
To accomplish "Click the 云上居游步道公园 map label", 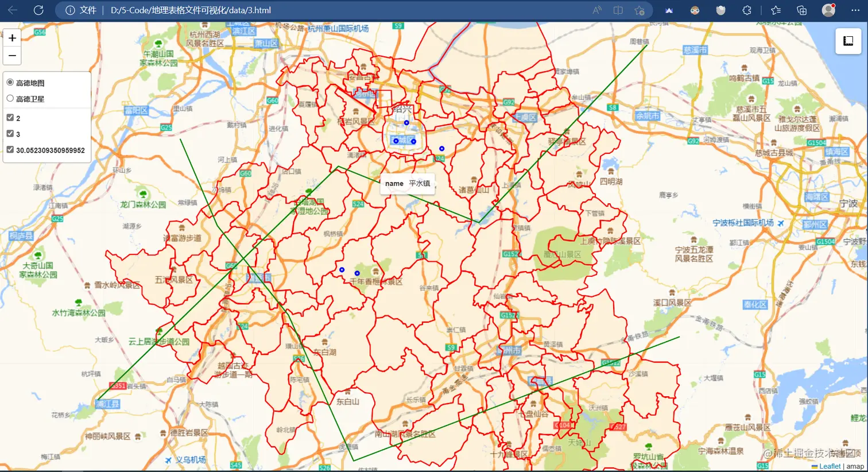I will click(x=159, y=341).
